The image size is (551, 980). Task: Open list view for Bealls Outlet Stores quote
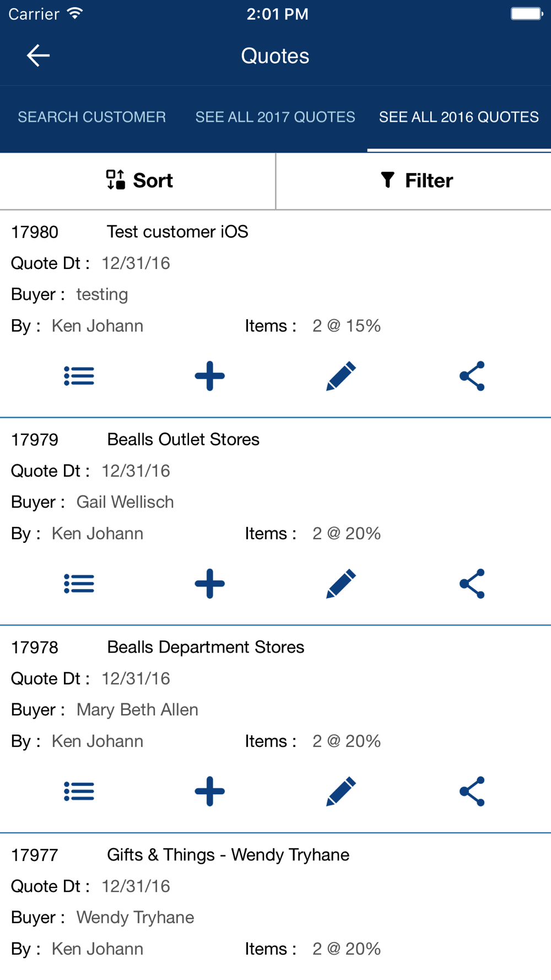coord(79,584)
